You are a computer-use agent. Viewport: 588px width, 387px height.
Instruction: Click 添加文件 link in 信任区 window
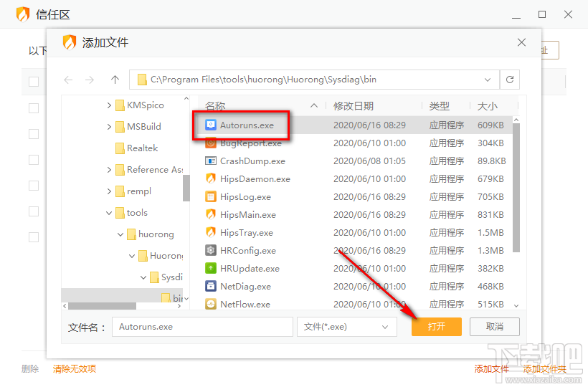pos(491,369)
